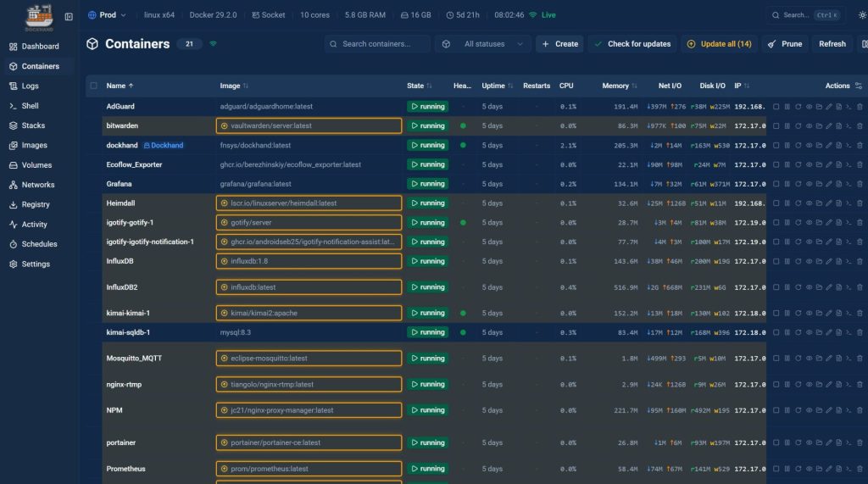
Task: Sort containers by Uptime column
Action: click(x=497, y=86)
